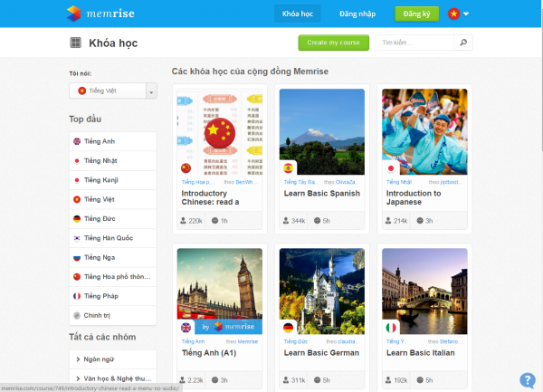Click clock icon showing 5h on German card
The height and width of the screenshot is (392, 543).
pos(317,380)
